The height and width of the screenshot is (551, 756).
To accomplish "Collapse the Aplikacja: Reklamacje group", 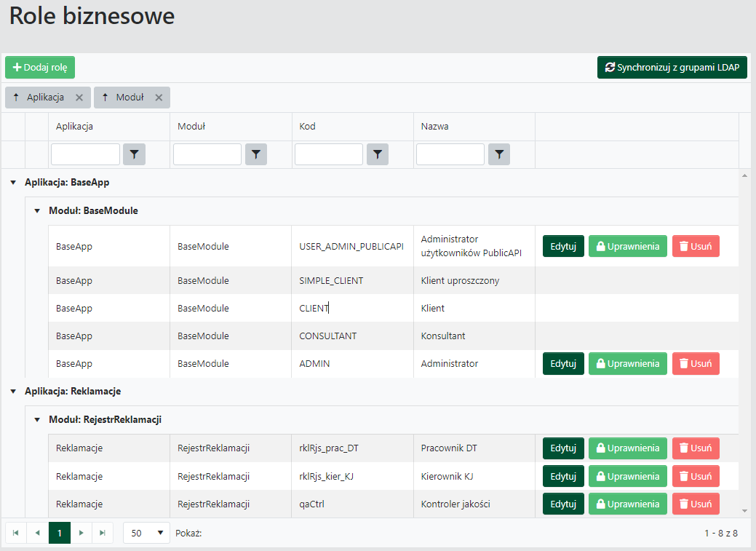I will tap(13, 392).
